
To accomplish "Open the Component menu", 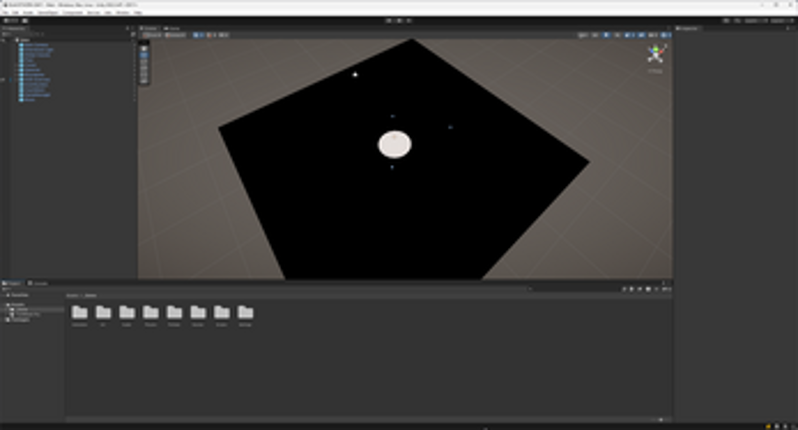I will (72, 12).
